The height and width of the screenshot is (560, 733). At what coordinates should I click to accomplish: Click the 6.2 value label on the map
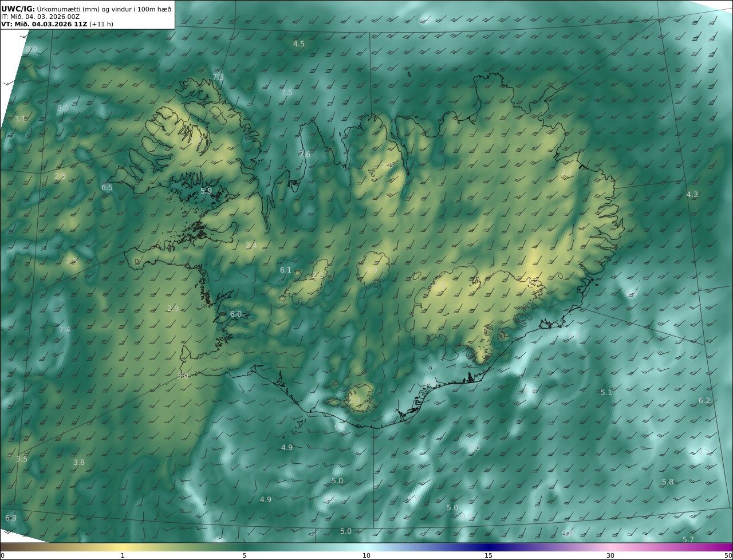pyautogui.click(x=704, y=401)
